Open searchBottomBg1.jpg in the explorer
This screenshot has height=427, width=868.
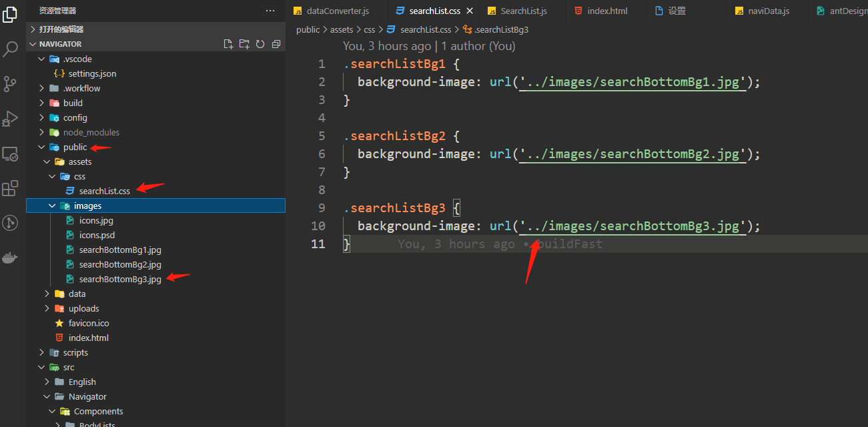pos(120,250)
